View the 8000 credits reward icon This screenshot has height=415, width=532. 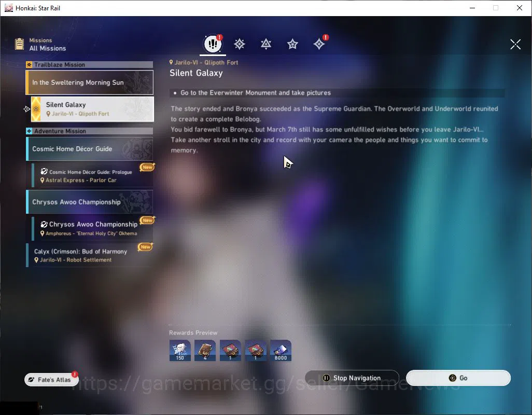click(281, 351)
